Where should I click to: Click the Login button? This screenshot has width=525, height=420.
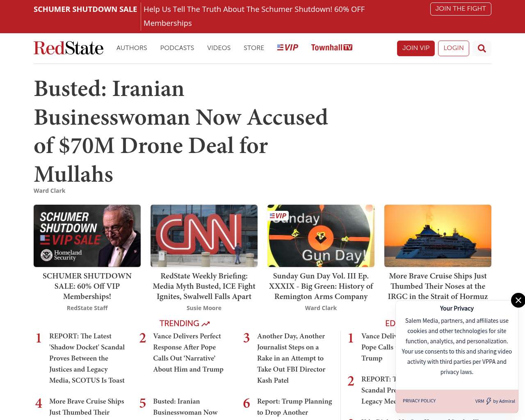[454, 48]
